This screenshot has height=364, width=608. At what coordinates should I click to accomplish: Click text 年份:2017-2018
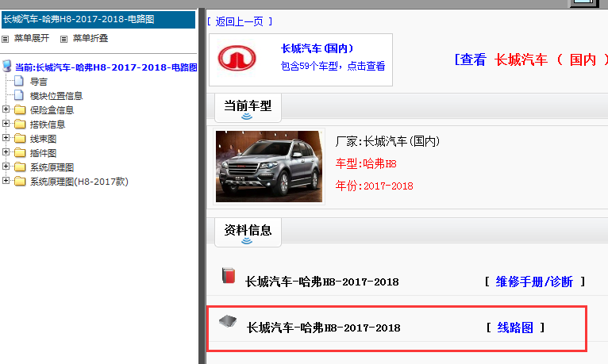point(374,186)
